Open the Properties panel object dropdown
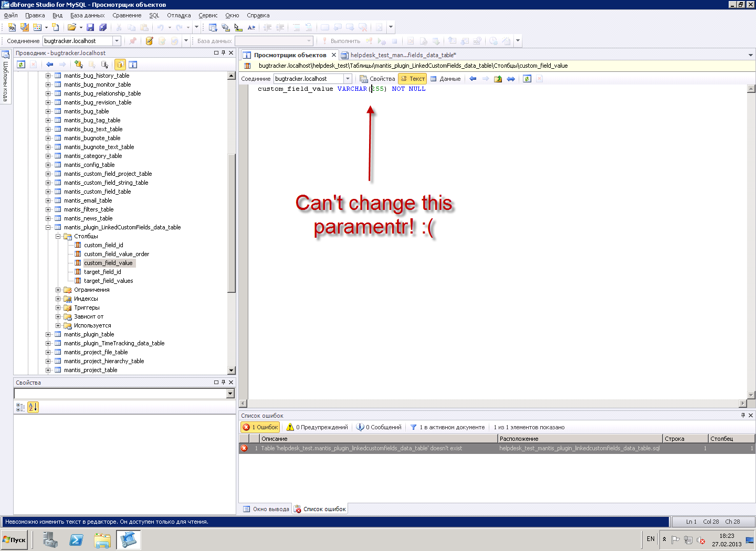This screenshot has width=756, height=551. (230, 394)
